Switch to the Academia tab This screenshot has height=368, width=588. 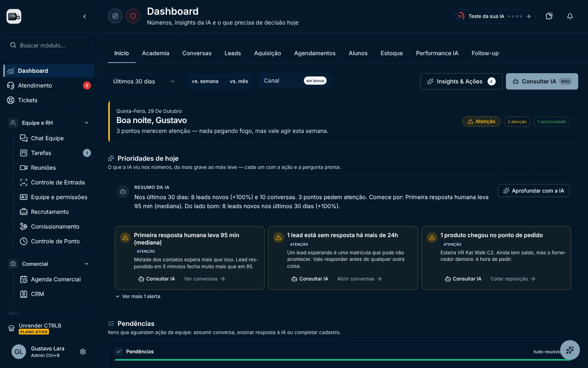(156, 53)
